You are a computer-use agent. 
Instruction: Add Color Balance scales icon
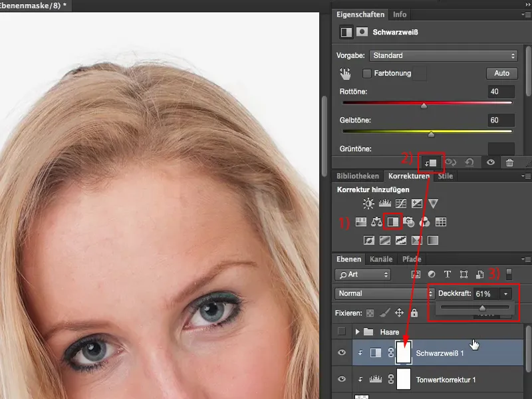tap(376, 222)
